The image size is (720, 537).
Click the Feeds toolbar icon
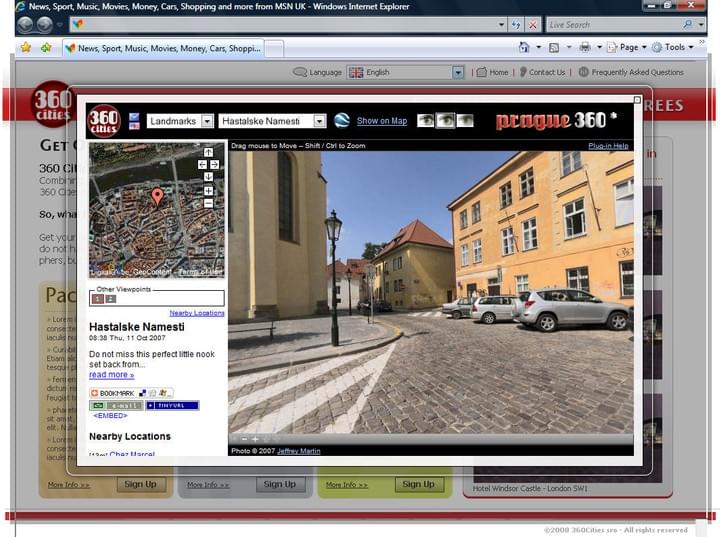(x=554, y=47)
